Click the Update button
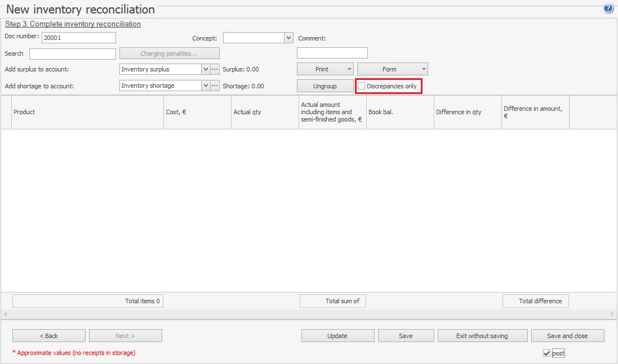 pos(337,336)
